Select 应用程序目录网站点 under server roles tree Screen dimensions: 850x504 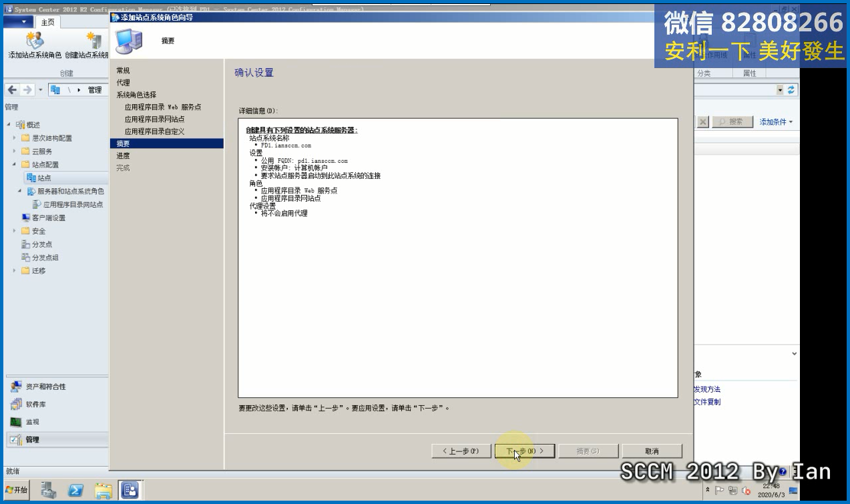click(67, 204)
